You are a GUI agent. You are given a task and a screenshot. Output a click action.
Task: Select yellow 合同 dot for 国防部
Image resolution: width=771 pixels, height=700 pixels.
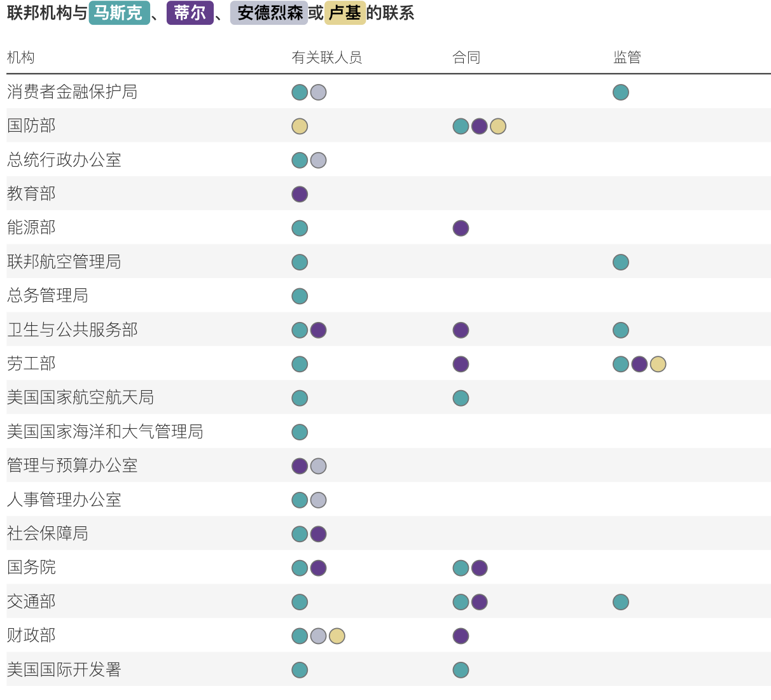[x=498, y=126]
